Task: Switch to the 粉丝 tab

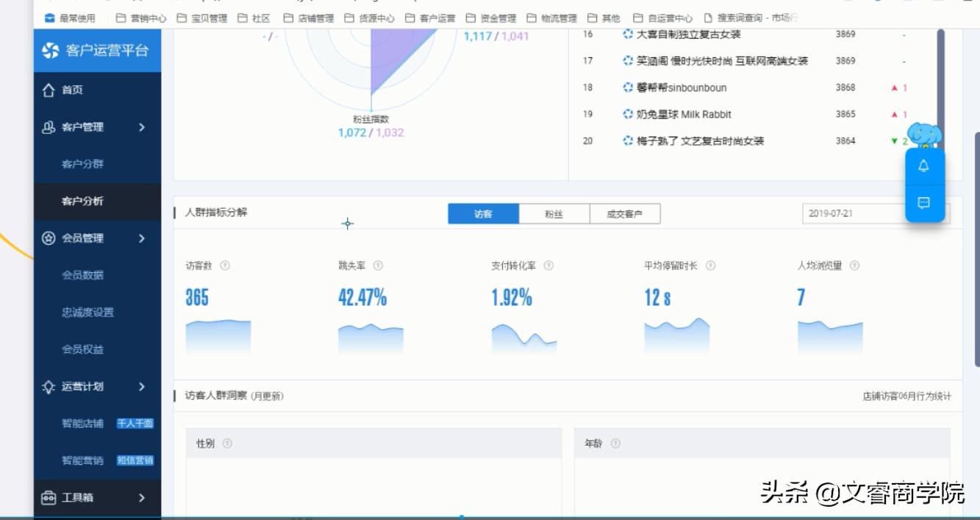Action: pos(555,213)
